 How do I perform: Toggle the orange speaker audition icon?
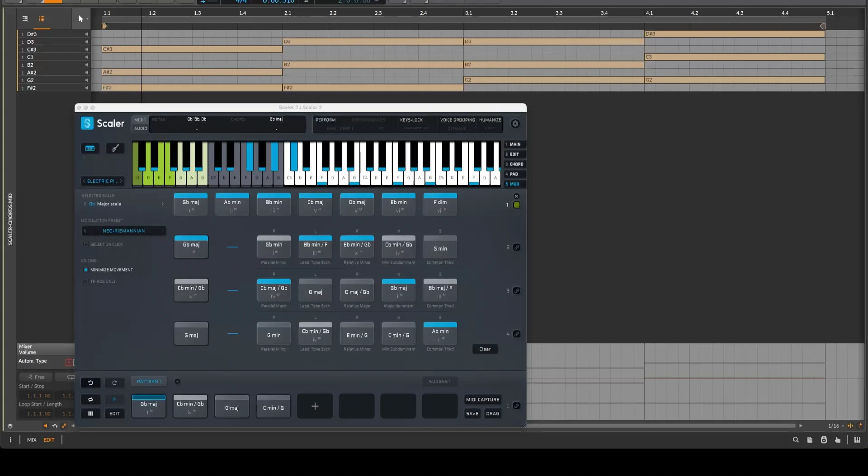pos(45,426)
